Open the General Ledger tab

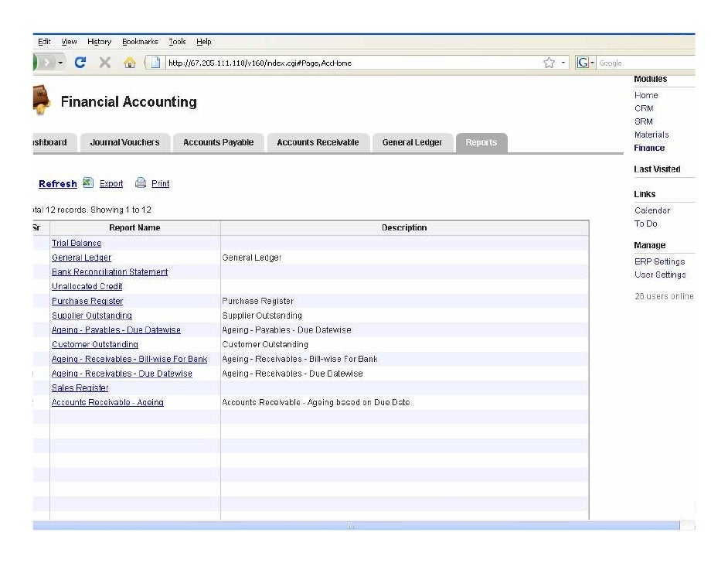(412, 142)
